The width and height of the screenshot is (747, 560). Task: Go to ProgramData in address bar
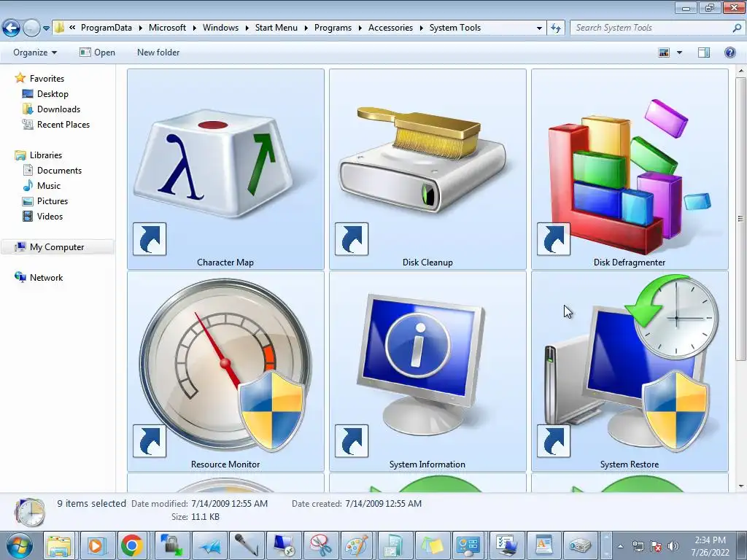pyautogui.click(x=107, y=28)
